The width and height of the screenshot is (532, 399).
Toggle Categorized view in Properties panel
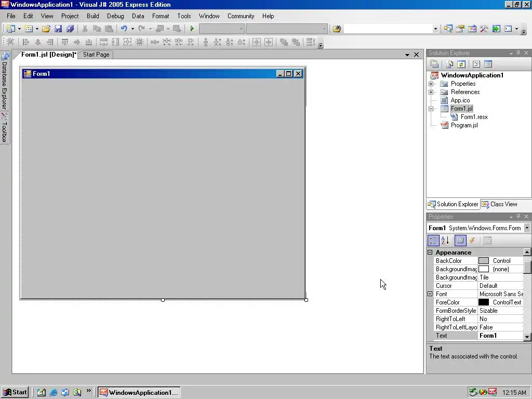point(433,241)
